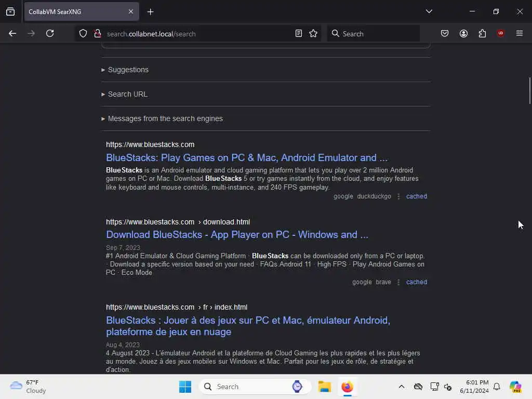Click the Sep 7, 2023 date text

pyautogui.click(x=123, y=247)
